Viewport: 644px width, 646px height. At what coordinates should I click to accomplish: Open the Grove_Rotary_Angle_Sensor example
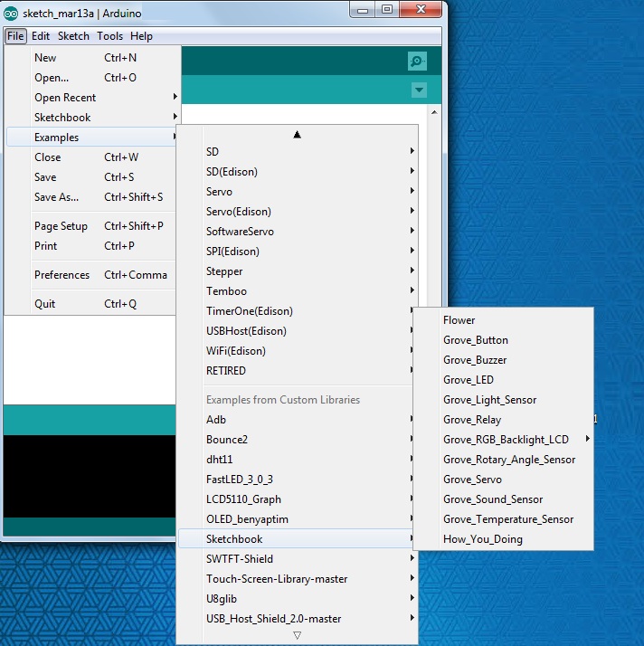tap(504, 460)
